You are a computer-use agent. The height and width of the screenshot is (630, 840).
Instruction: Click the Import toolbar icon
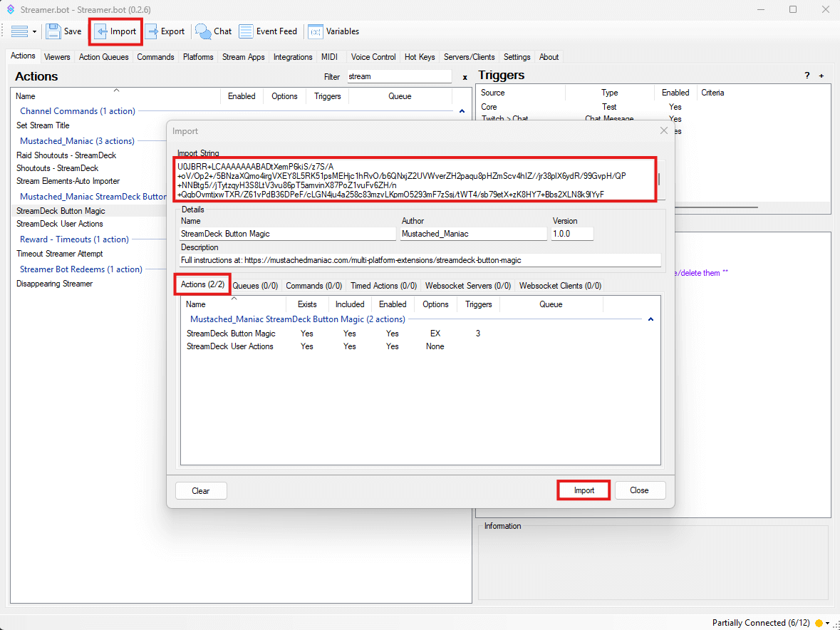pos(102,31)
